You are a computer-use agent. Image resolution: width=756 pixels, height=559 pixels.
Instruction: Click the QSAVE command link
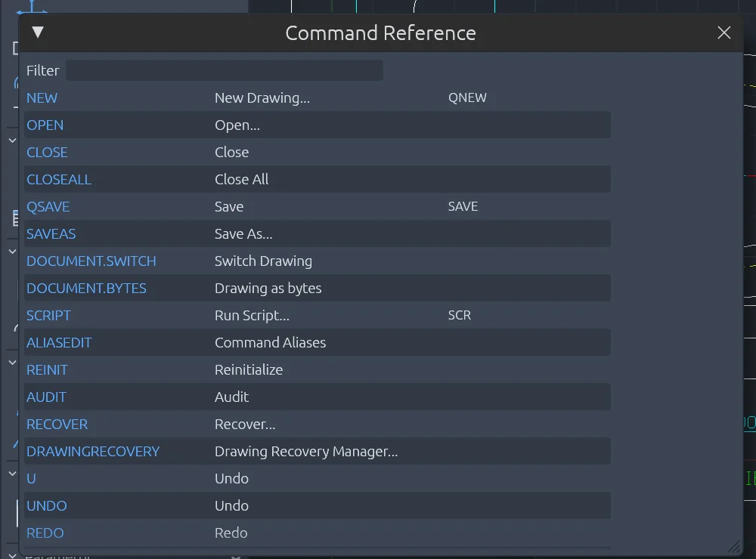48,207
